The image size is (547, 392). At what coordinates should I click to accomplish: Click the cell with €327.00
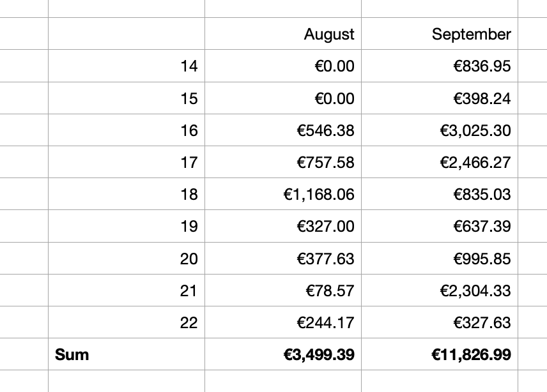tap(283, 226)
